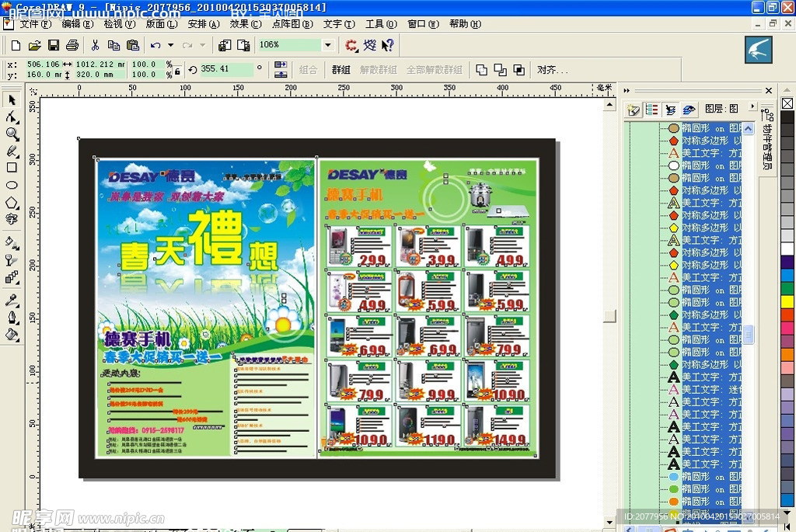Open the zoom level 106% dropdown
796x532 pixels.
click(x=328, y=45)
